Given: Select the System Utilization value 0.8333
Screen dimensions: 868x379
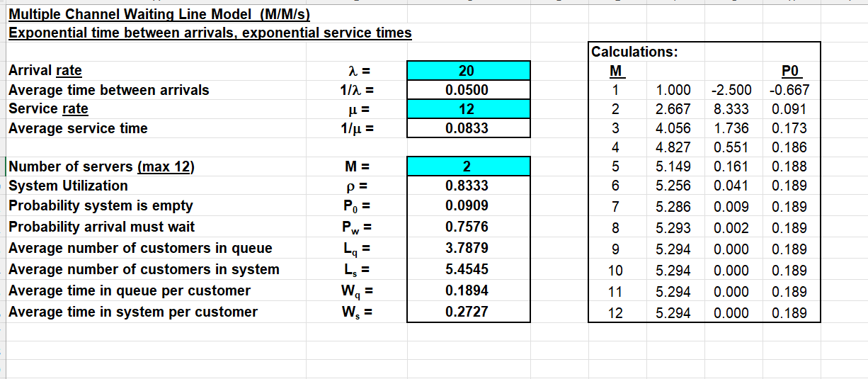Looking at the screenshot, I should (x=468, y=186).
